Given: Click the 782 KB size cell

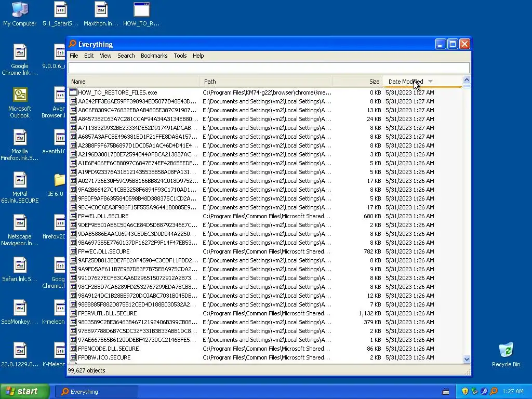Looking at the screenshot, I should tap(372, 251).
